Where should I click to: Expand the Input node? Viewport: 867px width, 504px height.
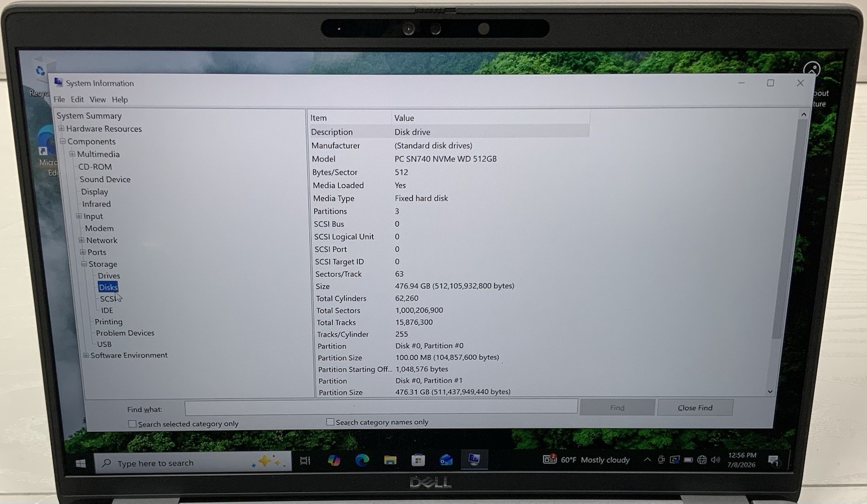(79, 216)
